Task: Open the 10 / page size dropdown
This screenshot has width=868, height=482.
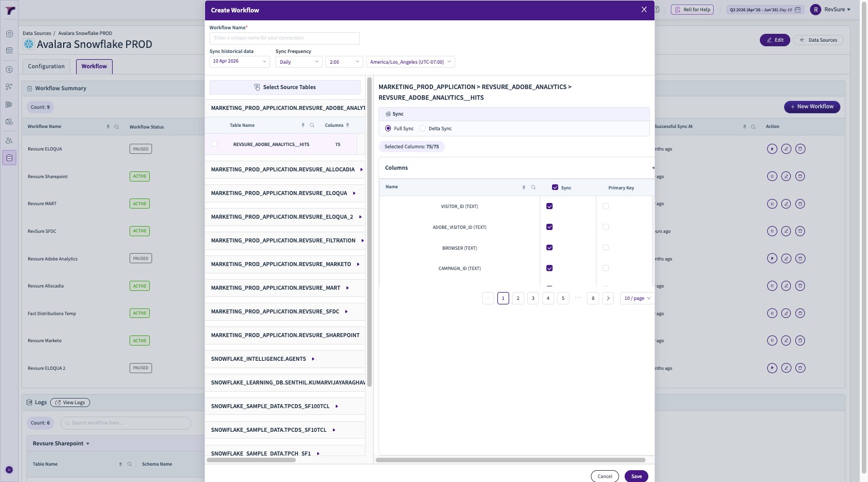Action: (x=637, y=298)
